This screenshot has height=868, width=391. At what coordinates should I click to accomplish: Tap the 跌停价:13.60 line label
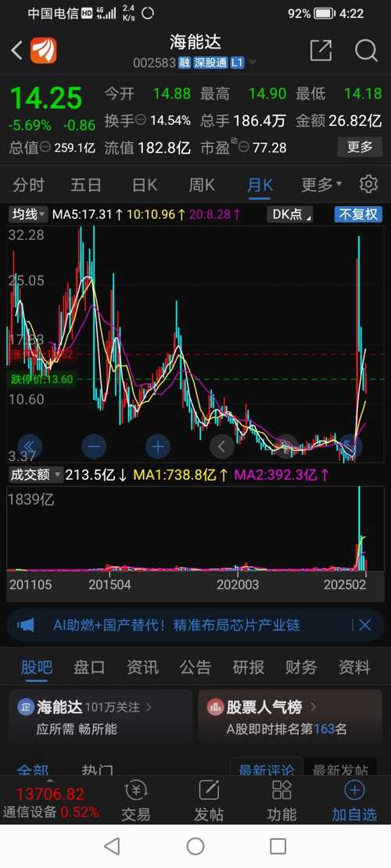click(x=41, y=379)
